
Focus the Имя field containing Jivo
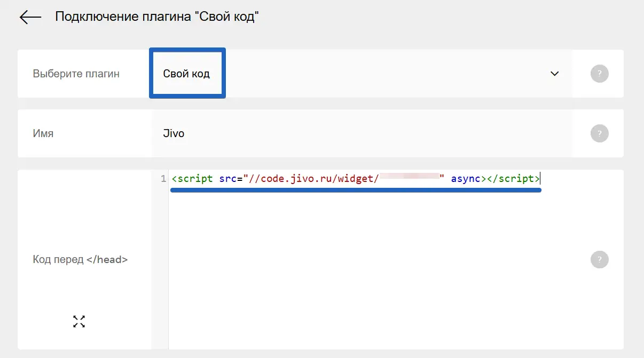320,133
